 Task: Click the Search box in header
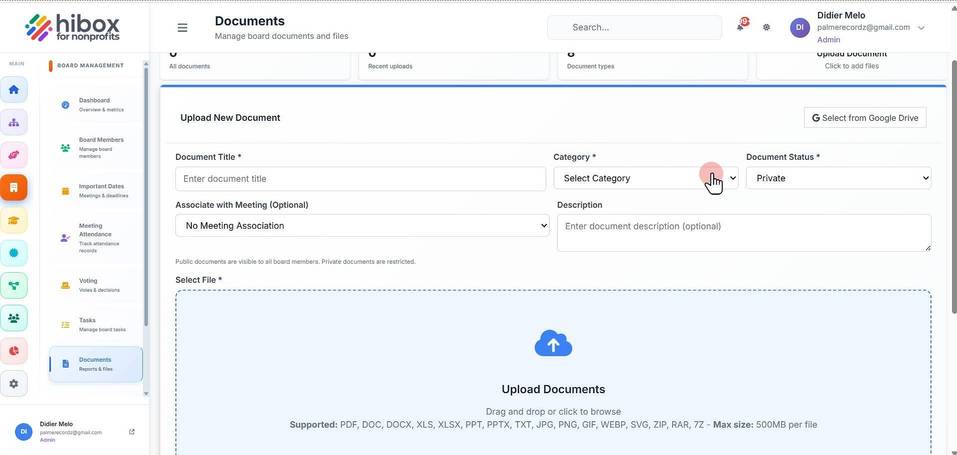click(x=634, y=27)
